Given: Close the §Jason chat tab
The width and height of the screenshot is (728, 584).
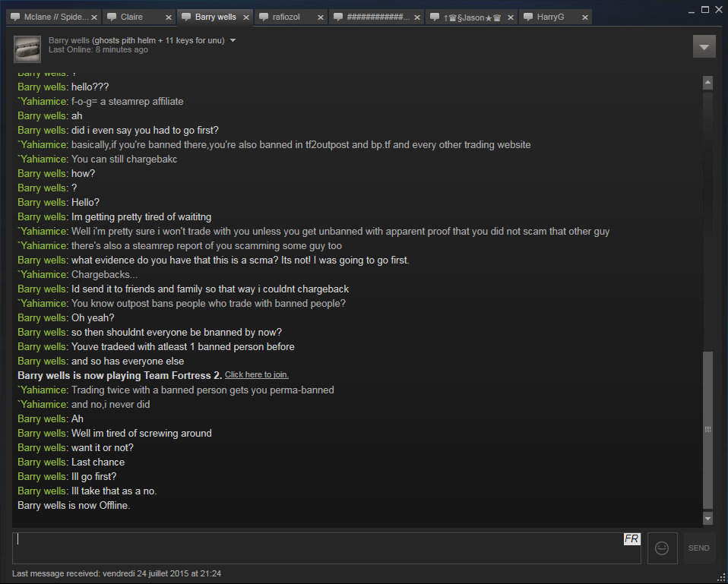Looking at the screenshot, I should pos(511,17).
